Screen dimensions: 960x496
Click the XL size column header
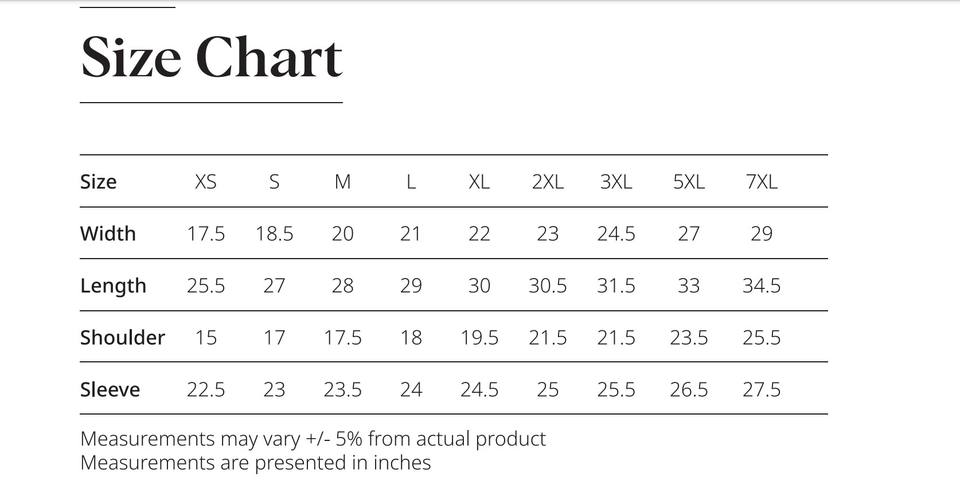coord(479,182)
